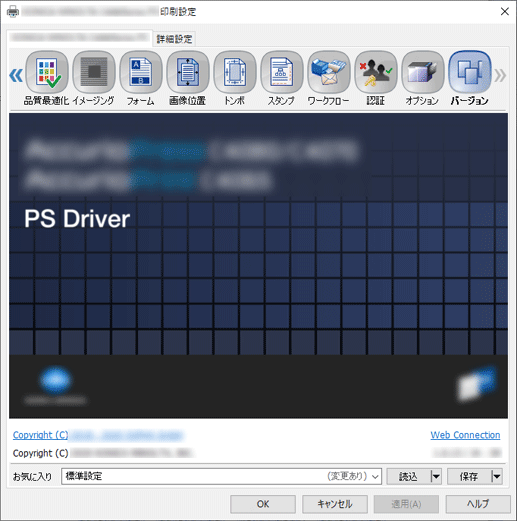This screenshot has width=517, height=521.
Task: Select the 認証 icon
Action: [x=376, y=72]
